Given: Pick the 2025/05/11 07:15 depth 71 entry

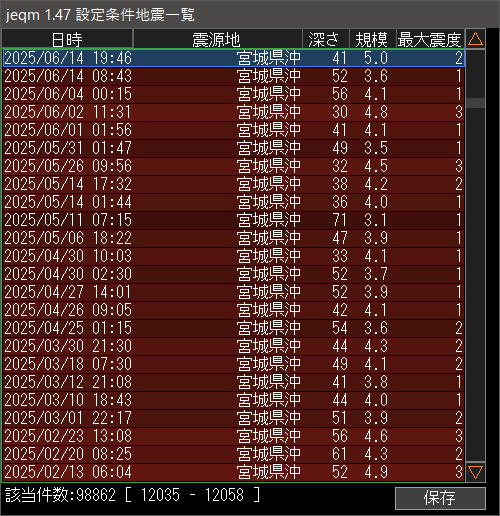Looking at the screenshot, I should click(234, 220).
